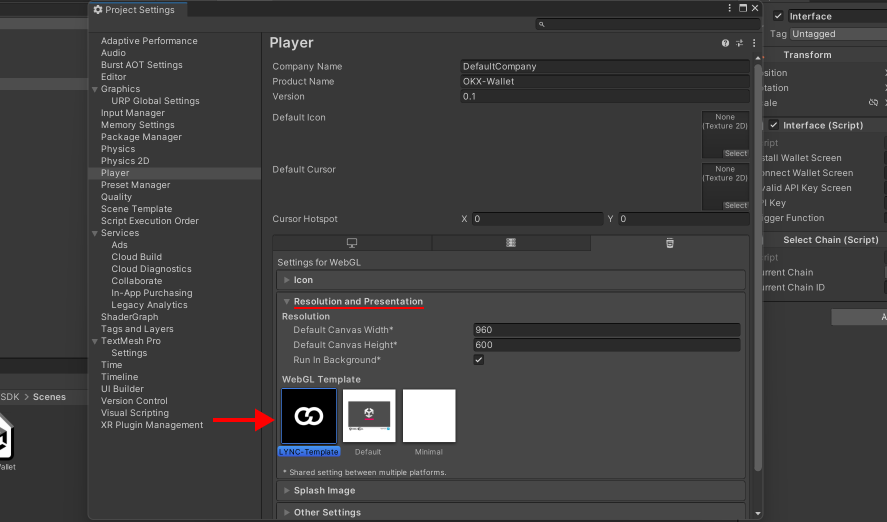Click the Cursor Hotspot X field
Screen dimensions: 887x522
(x=537, y=219)
